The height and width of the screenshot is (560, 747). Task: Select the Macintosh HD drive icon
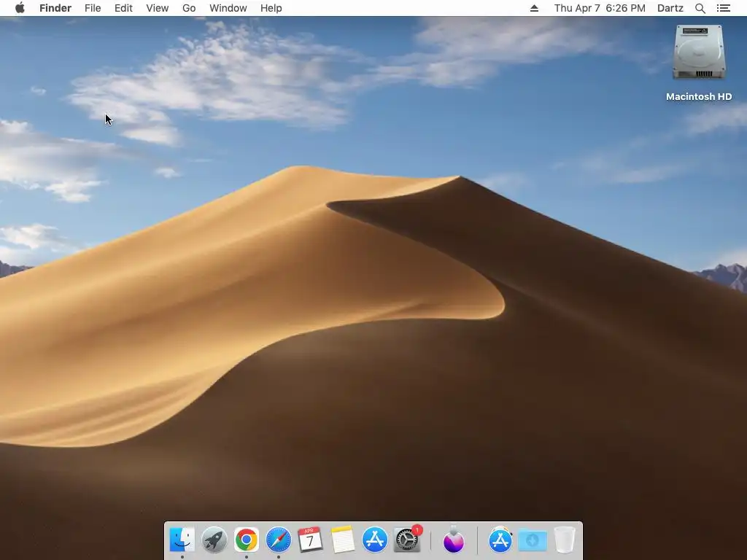(x=699, y=52)
